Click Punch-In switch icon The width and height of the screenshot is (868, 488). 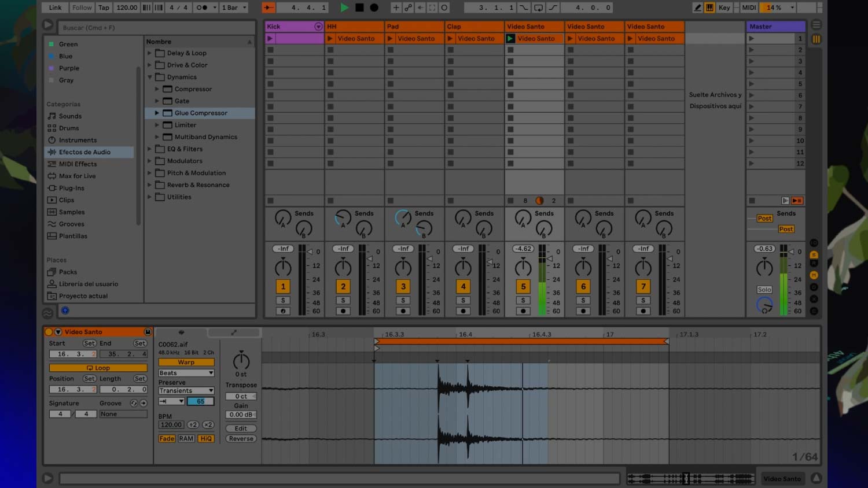coord(524,8)
